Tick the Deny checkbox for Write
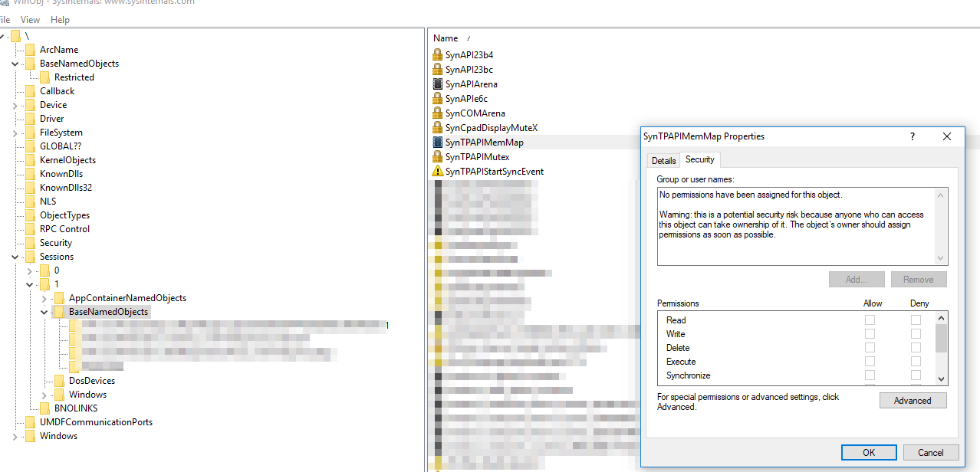Screen dimensions: 980x472 (x=916, y=334)
